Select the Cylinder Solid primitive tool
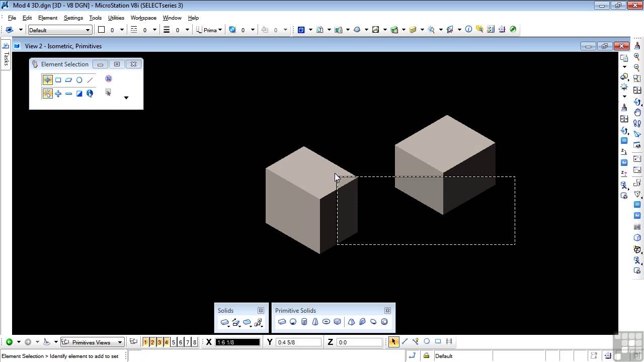 [304, 322]
